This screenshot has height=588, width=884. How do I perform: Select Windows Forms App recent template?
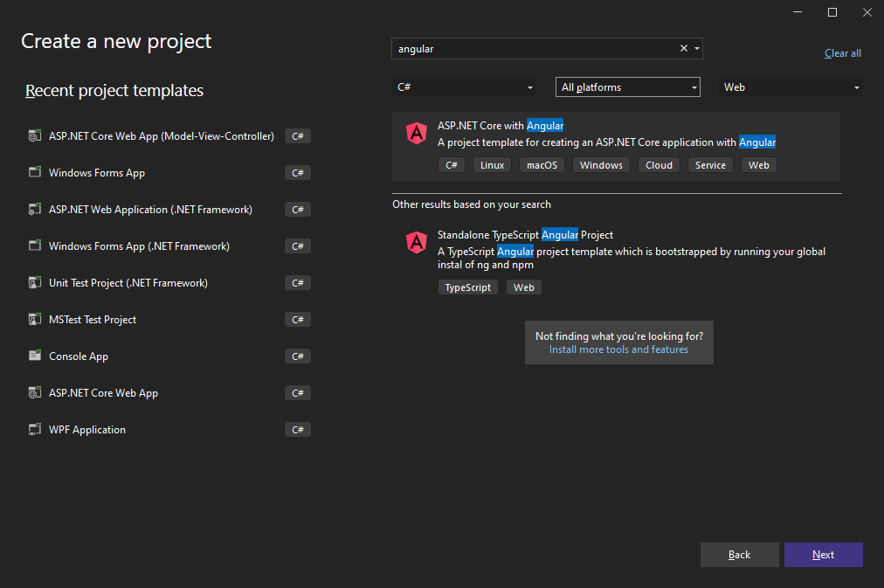(169, 172)
